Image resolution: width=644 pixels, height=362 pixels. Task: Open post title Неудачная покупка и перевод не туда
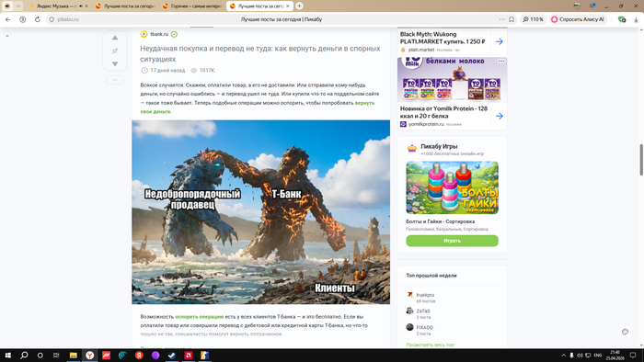coord(260,53)
